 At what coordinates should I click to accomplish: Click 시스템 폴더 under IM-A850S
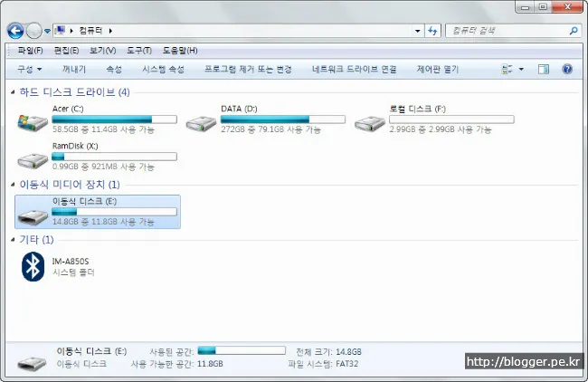point(73,272)
